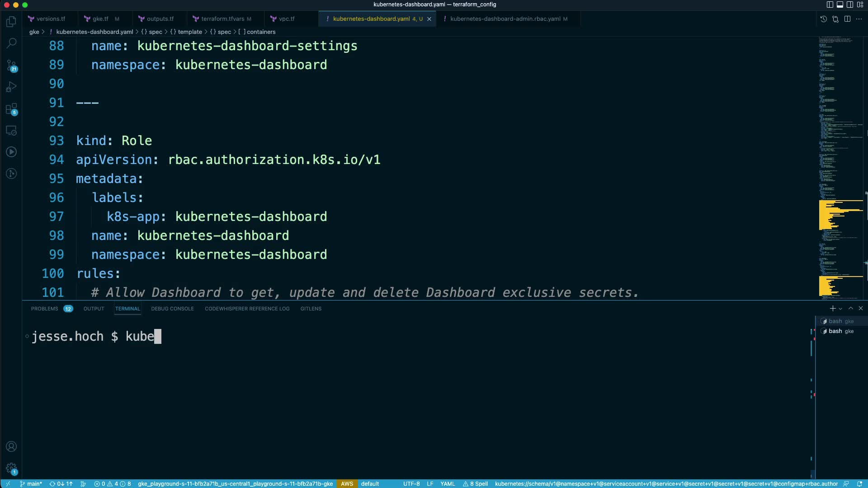Switch to the PROBLEMS panel tab
The width and height of the screenshot is (868, 488).
pos(44,309)
